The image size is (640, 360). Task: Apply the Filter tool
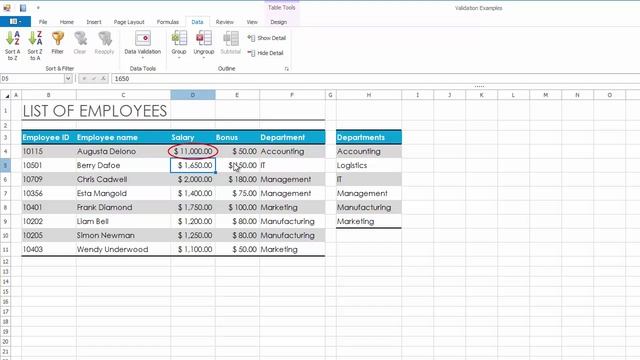[58, 43]
